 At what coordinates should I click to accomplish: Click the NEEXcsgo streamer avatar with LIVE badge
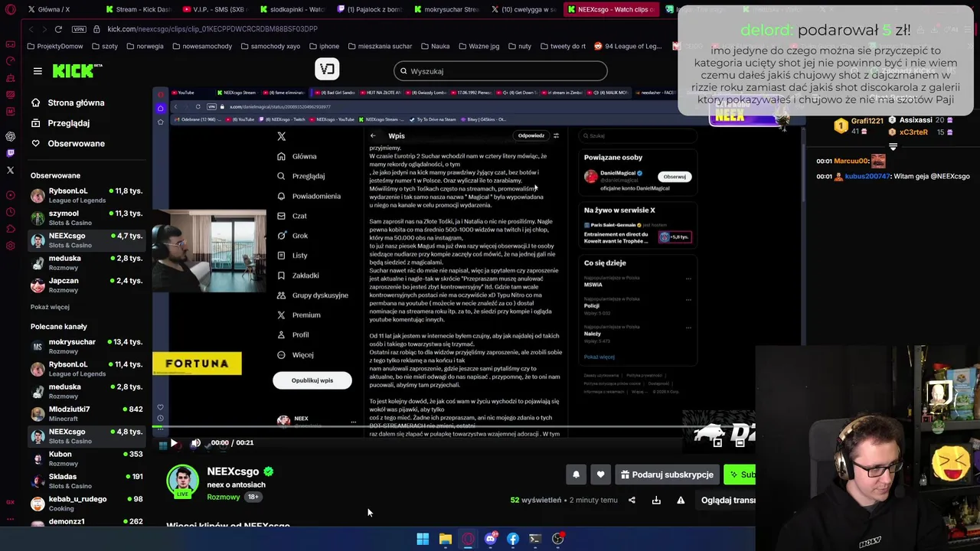coord(183,481)
